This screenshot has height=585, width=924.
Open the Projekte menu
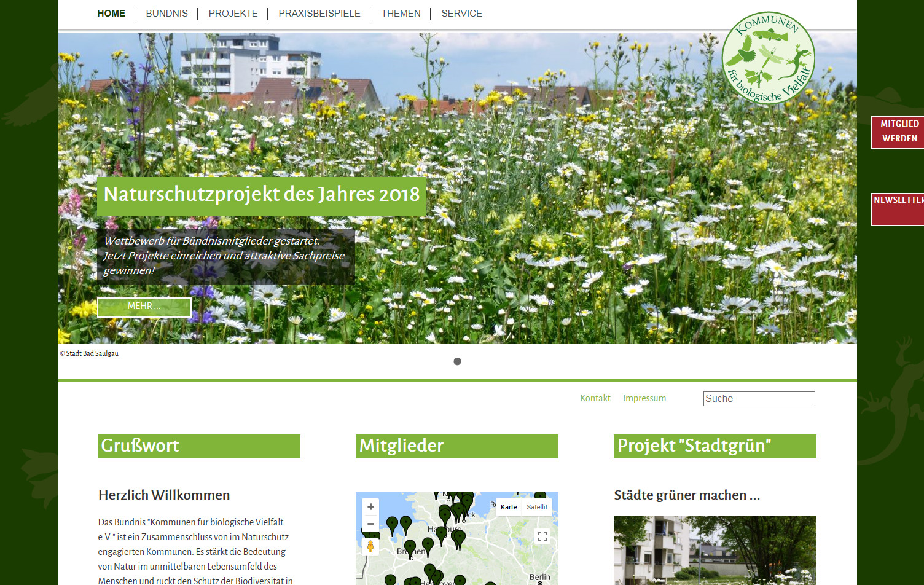point(233,14)
